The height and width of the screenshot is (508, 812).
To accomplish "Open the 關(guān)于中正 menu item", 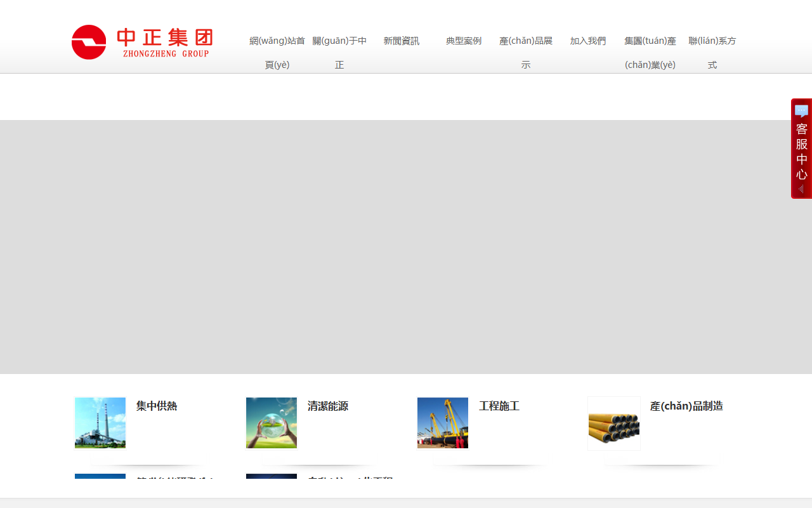I will click(339, 53).
